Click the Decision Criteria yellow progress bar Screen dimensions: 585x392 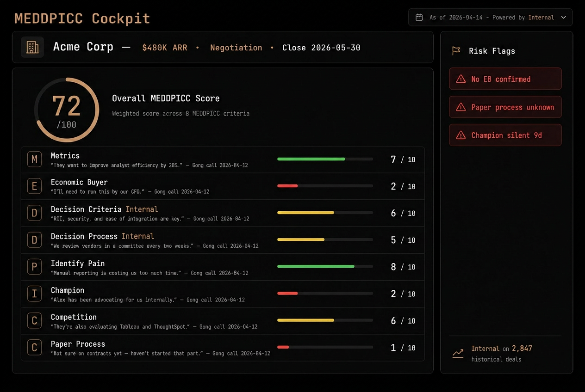click(x=325, y=213)
